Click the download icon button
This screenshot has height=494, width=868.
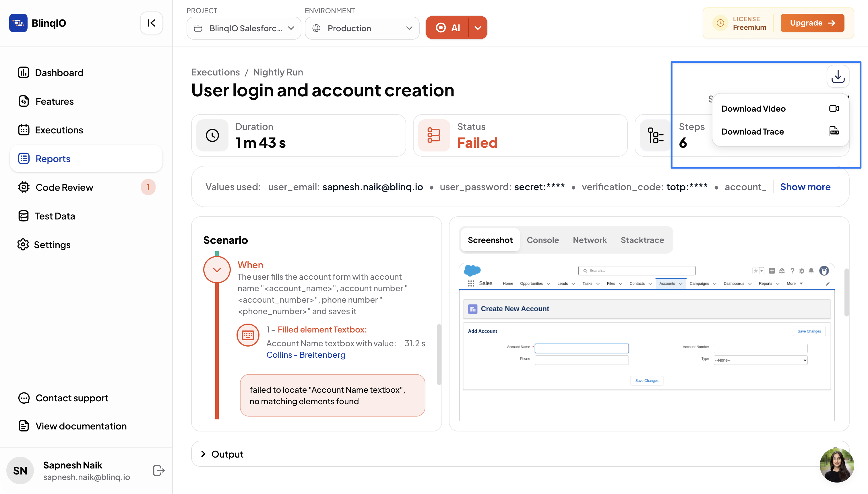coord(838,77)
